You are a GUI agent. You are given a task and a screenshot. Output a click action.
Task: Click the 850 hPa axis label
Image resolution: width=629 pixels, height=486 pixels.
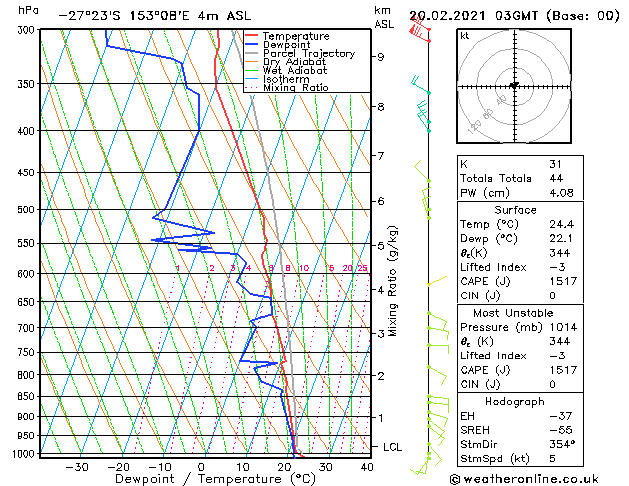click(28, 397)
